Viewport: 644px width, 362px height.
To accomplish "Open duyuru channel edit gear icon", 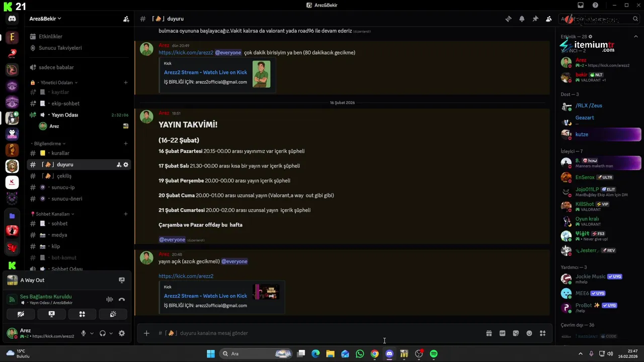I will point(126,164).
